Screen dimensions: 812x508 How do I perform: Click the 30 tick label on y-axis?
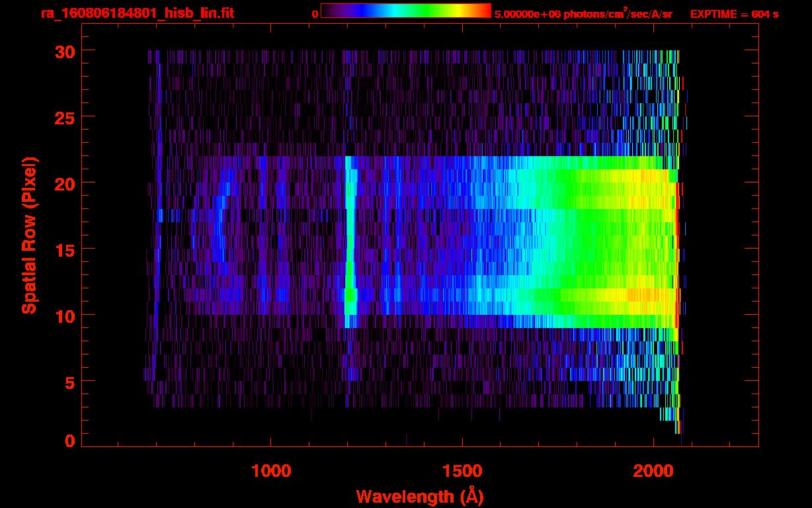point(63,51)
